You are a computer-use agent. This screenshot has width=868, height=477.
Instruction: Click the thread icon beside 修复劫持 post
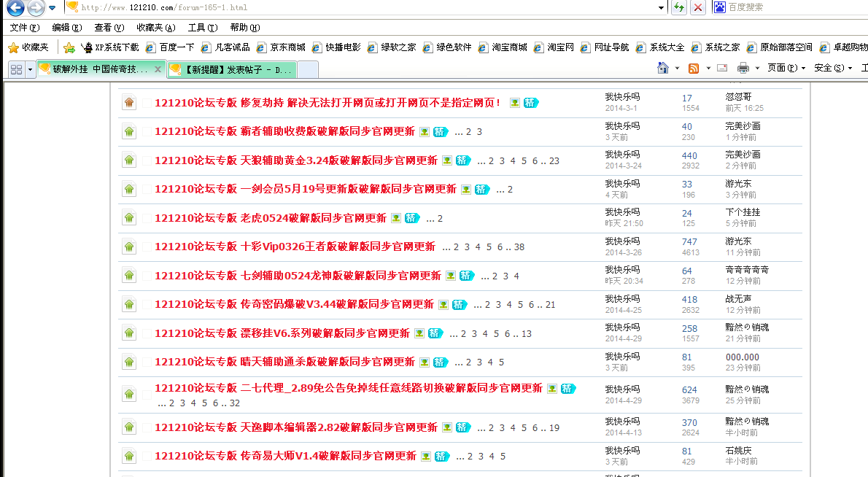click(129, 102)
